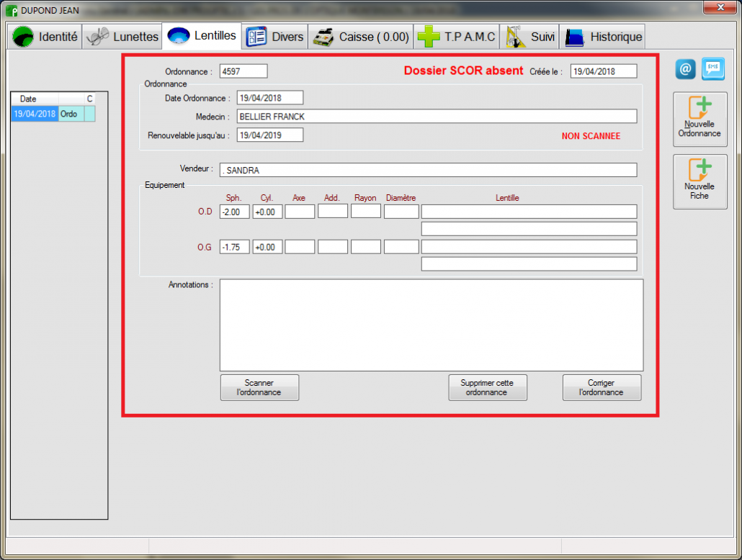The width and height of the screenshot is (742, 560).
Task: Click the O.D Rayon field
Action: coord(366,212)
